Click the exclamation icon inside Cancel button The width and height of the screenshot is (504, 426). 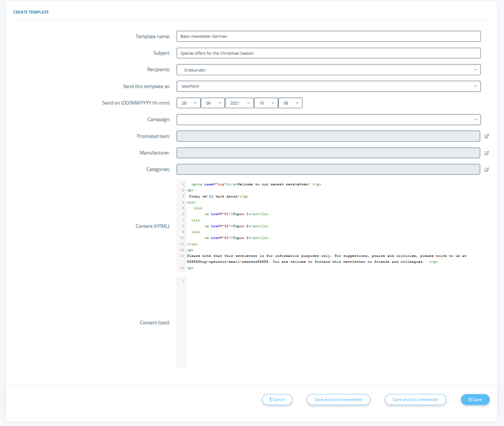tap(270, 399)
